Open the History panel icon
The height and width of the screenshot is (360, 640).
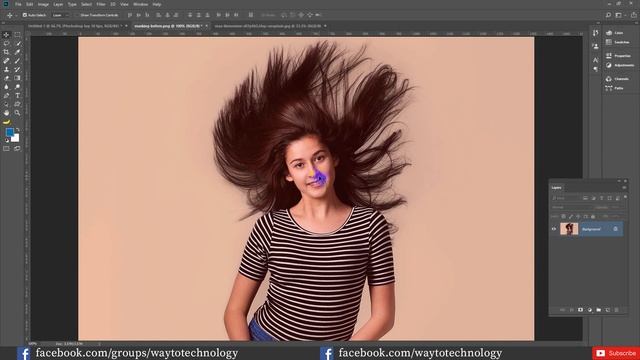tap(596, 33)
